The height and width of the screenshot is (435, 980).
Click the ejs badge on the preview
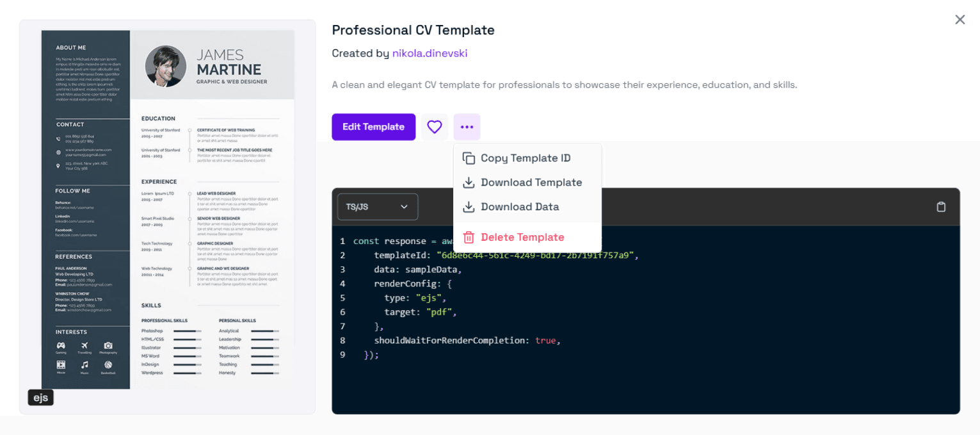40,398
